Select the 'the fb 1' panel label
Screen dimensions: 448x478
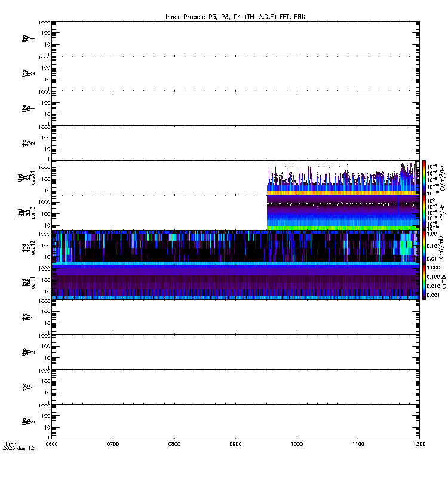[x=28, y=387]
